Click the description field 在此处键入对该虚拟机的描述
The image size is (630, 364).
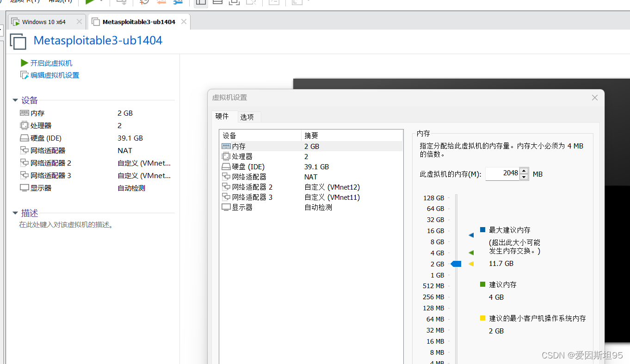click(x=66, y=225)
